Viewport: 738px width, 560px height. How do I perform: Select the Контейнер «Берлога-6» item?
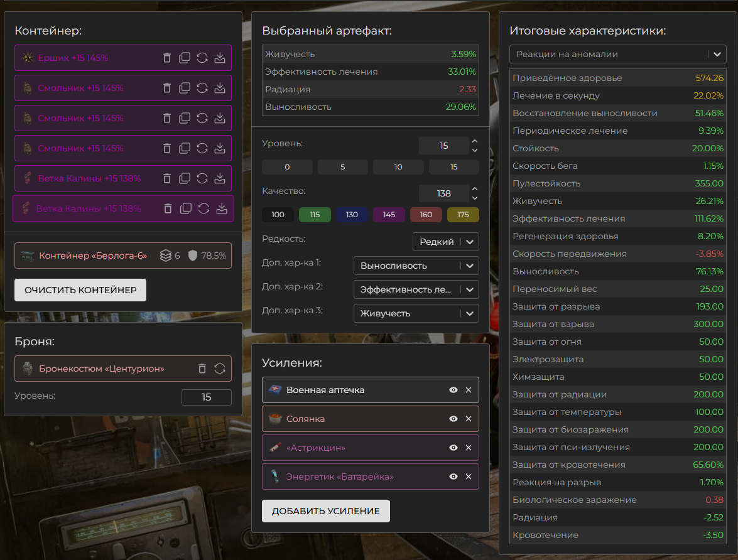tap(94, 256)
